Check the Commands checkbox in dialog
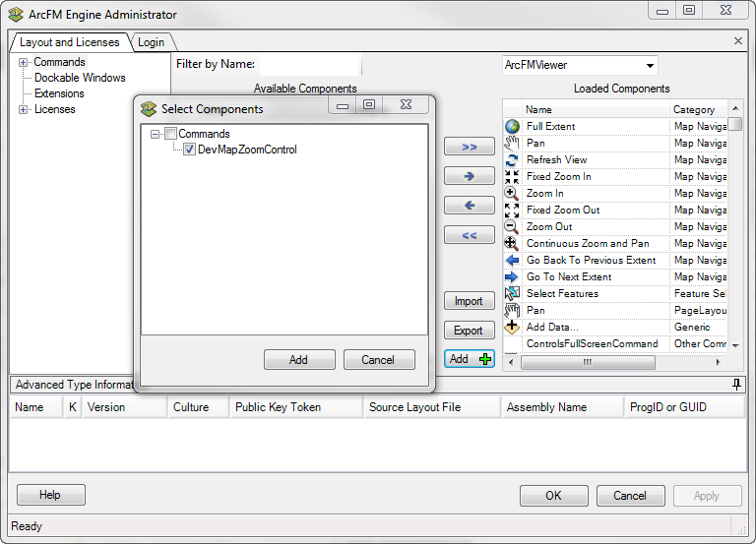 pyautogui.click(x=171, y=134)
